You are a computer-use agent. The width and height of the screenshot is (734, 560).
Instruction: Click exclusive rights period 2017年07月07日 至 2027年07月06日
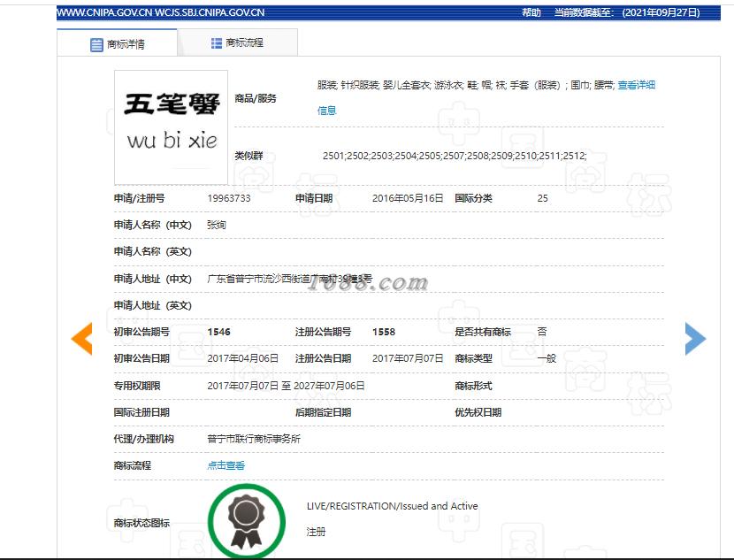pyautogui.click(x=286, y=386)
